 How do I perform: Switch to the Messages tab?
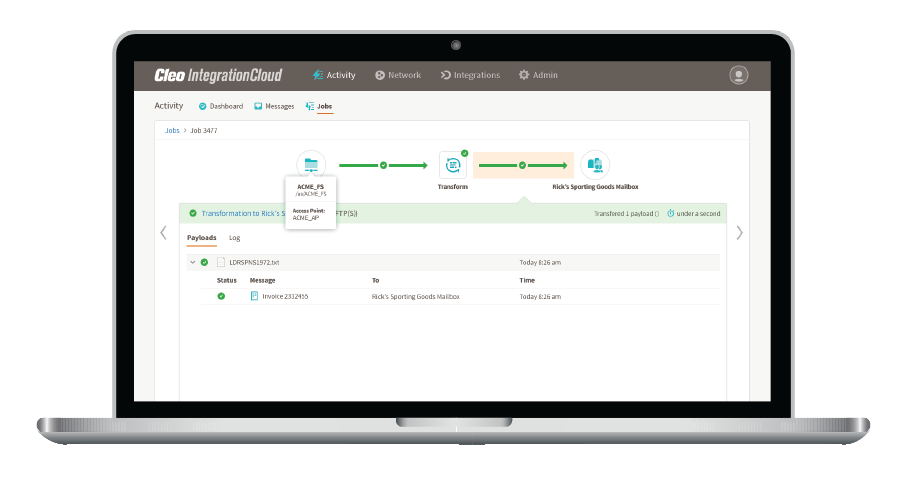click(x=274, y=106)
